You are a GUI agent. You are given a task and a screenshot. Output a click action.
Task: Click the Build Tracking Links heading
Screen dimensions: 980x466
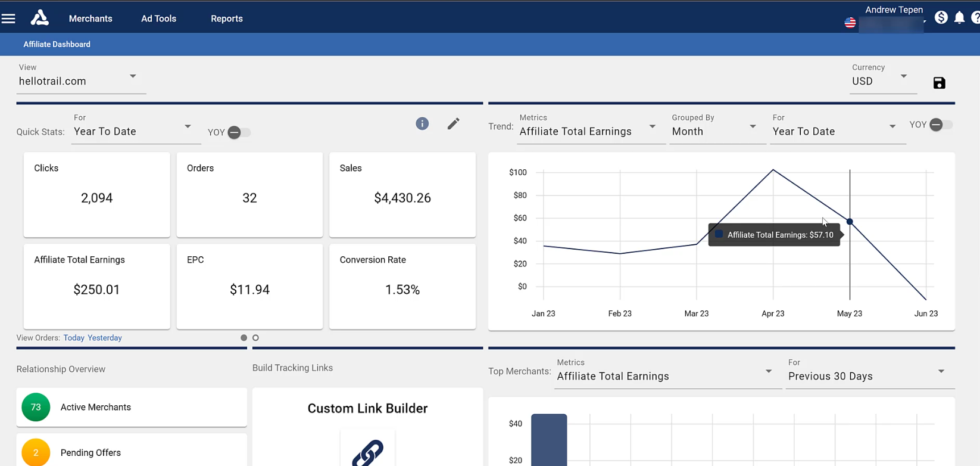[x=292, y=368]
